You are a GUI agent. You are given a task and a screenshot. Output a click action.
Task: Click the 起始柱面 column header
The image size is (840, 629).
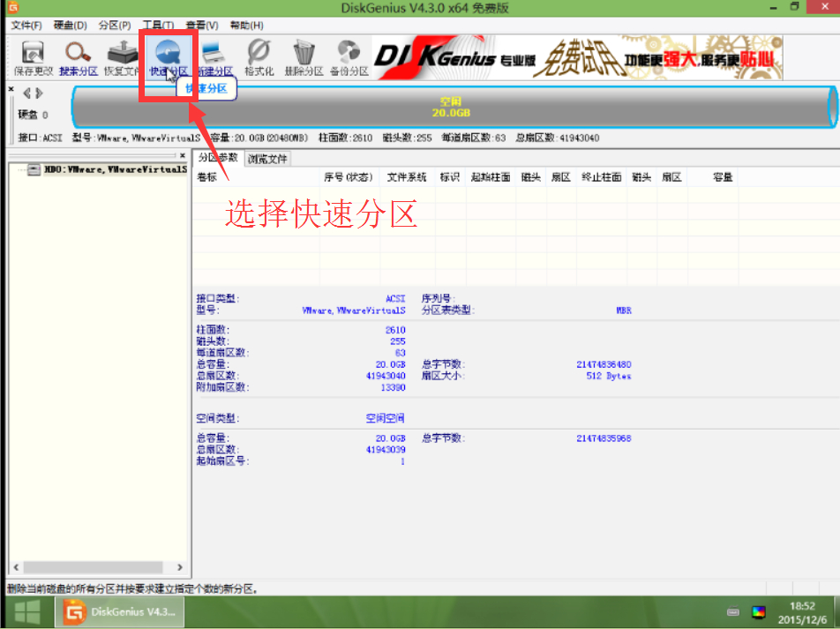tap(491, 176)
